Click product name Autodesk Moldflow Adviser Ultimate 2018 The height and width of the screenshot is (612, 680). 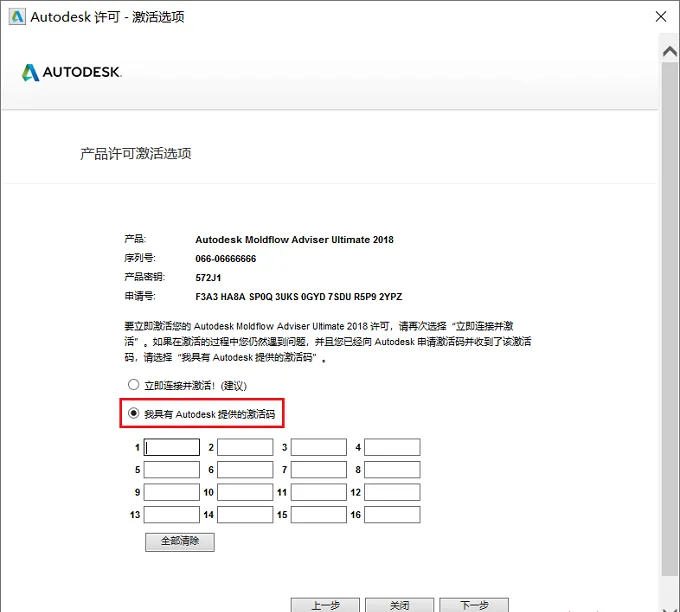pos(294,240)
